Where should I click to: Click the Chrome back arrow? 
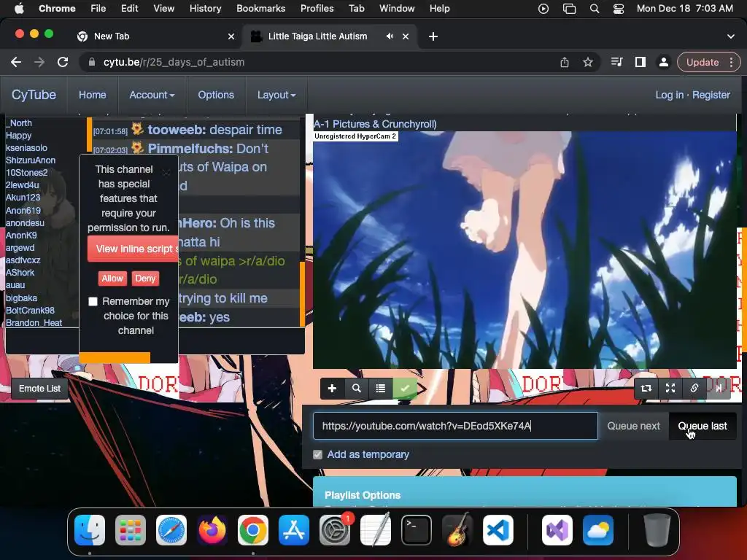tap(16, 62)
